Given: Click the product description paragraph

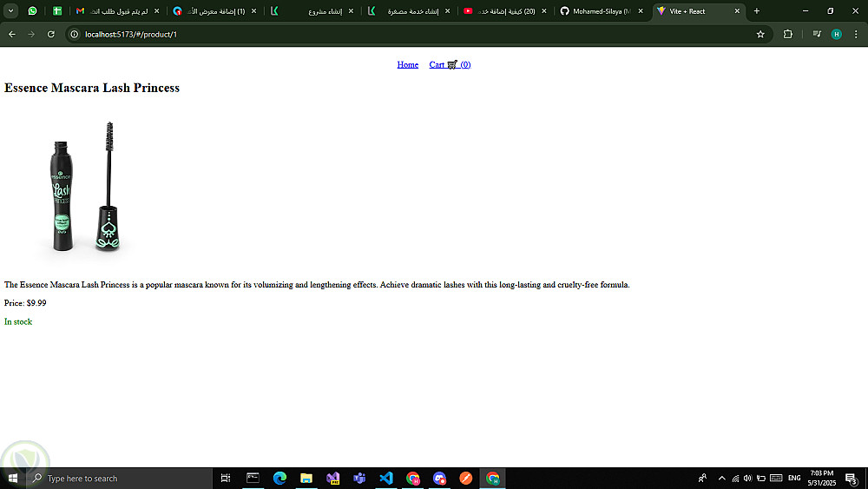Looking at the screenshot, I should (317, 285).
